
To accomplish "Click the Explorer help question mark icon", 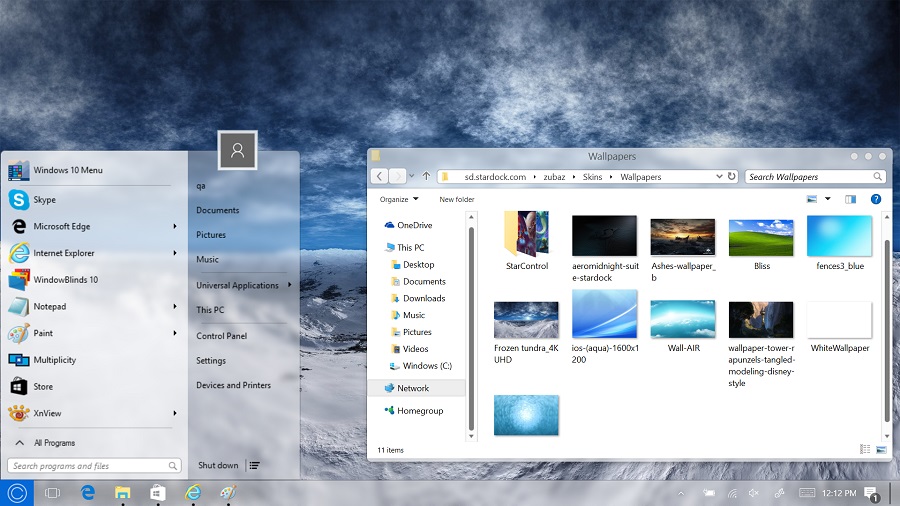I will click(875, 199).
